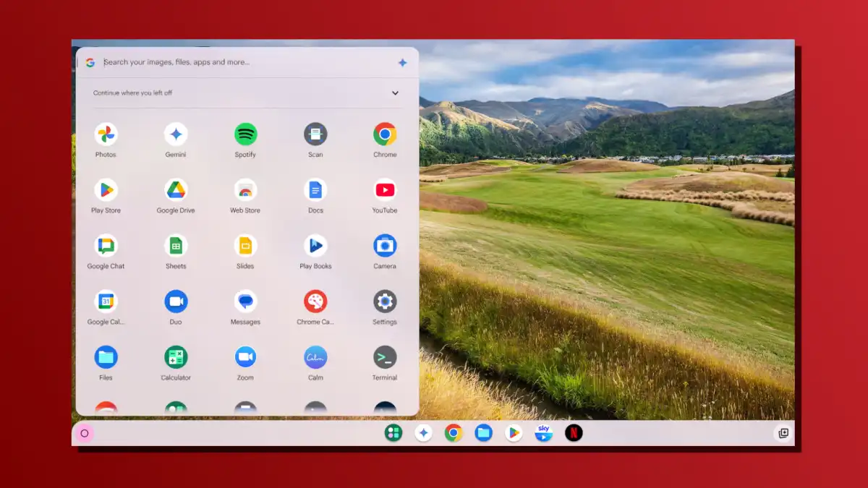Open Zoom
Viewport: 868px width, 488px height.
pyautogui.click(x=245, y=357)
